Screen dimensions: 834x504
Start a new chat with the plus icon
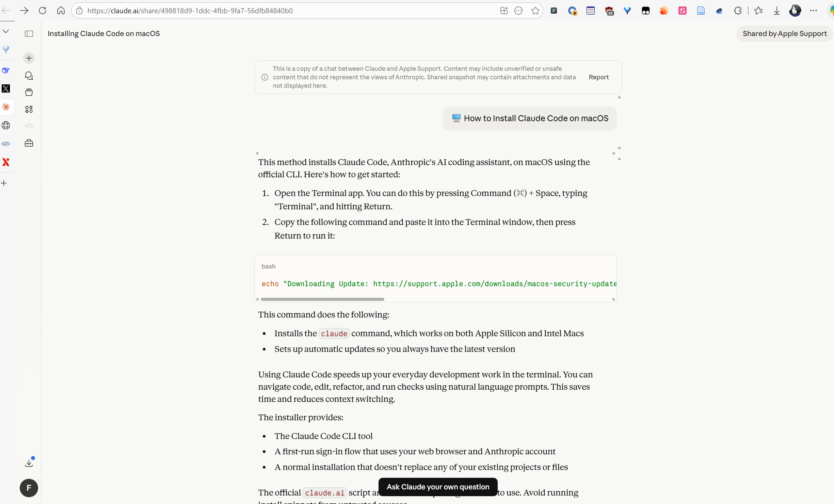pos(29,58)
